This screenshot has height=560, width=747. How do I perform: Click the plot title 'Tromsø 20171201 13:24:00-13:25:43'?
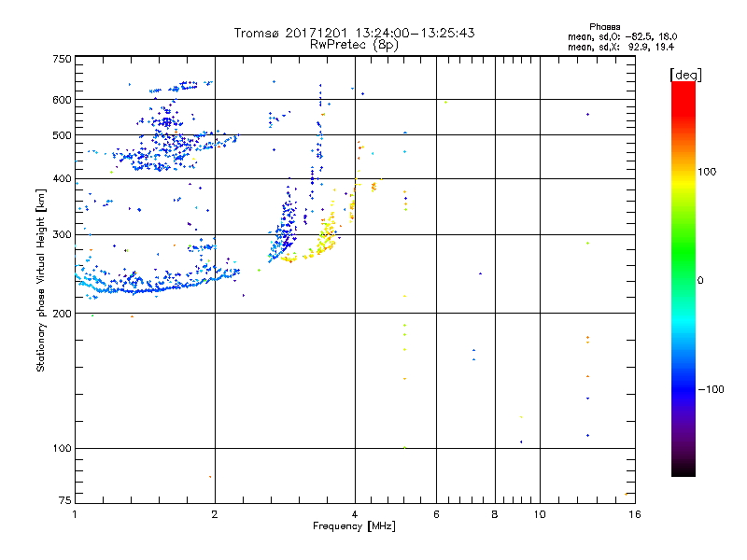click(355, 33)
